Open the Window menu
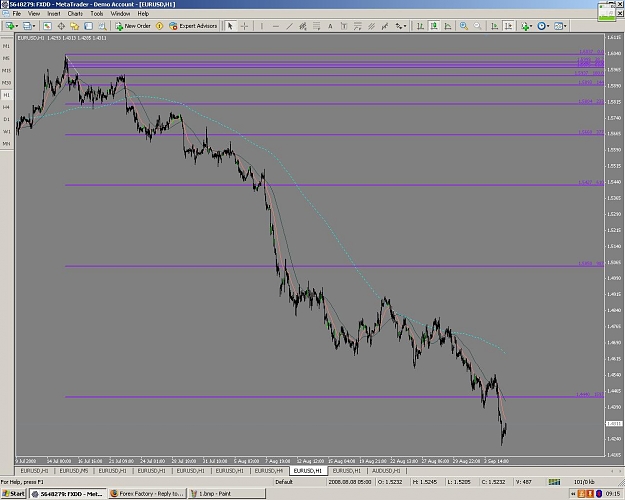The height and width of the screenshot is (500, 625). (120, 14)
